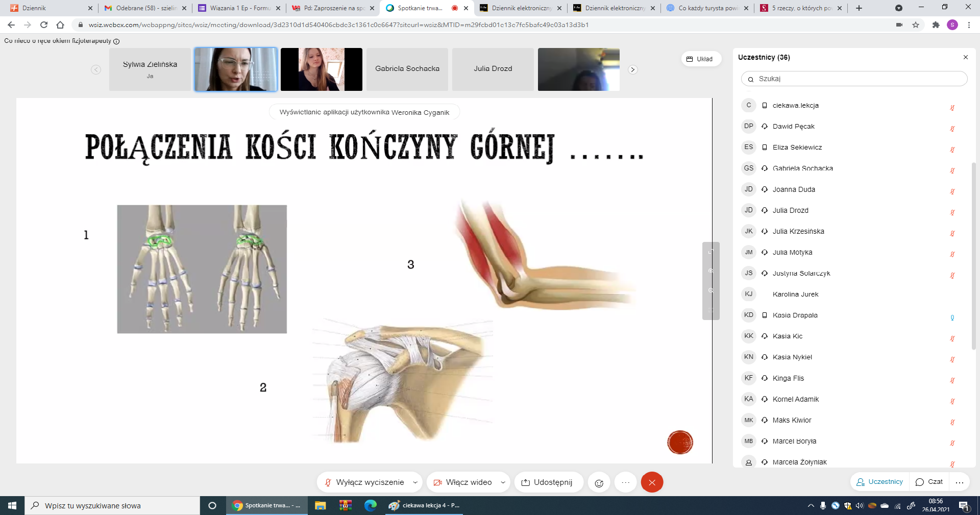Open Microsoft Edge from the taskbar
Screen dimensions: 980x515
point(370,505)
